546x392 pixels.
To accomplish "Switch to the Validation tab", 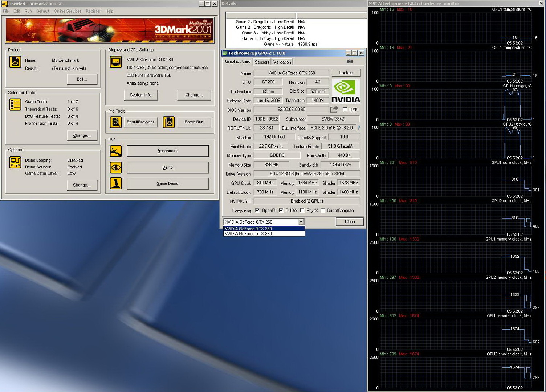I will 282,62.
